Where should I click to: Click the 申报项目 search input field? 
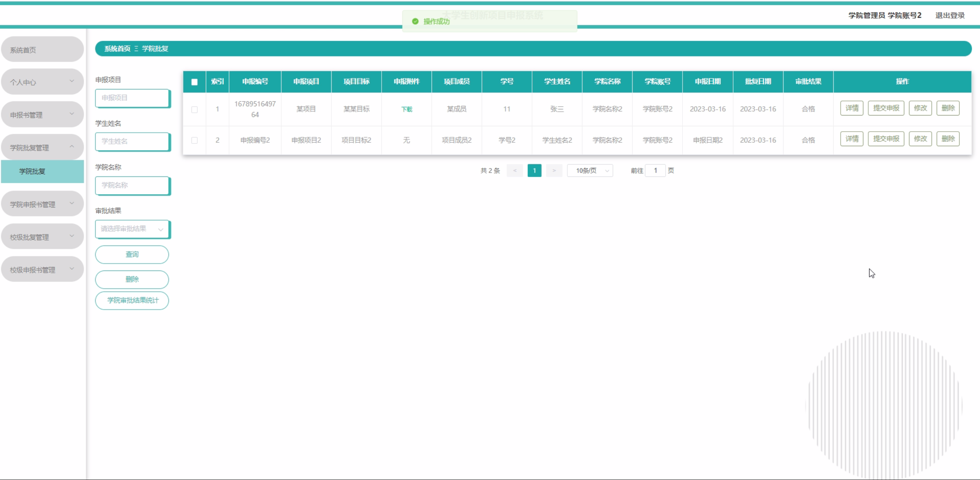click(x=132, y=98)
